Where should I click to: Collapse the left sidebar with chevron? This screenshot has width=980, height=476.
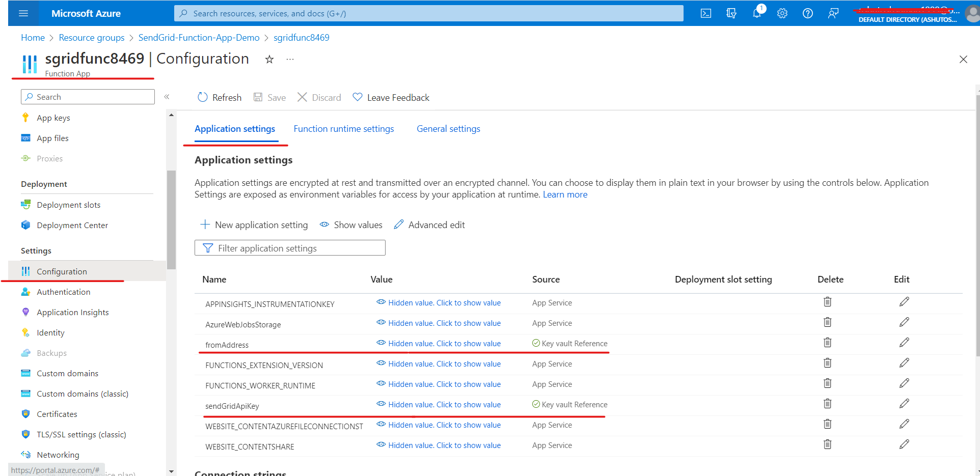point(167,97)
